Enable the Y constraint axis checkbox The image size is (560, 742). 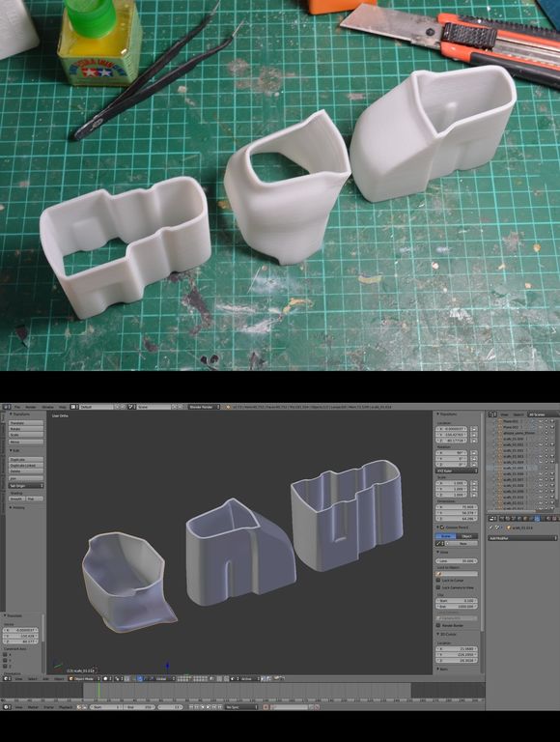pyautogui.click(x=5, y=661)
